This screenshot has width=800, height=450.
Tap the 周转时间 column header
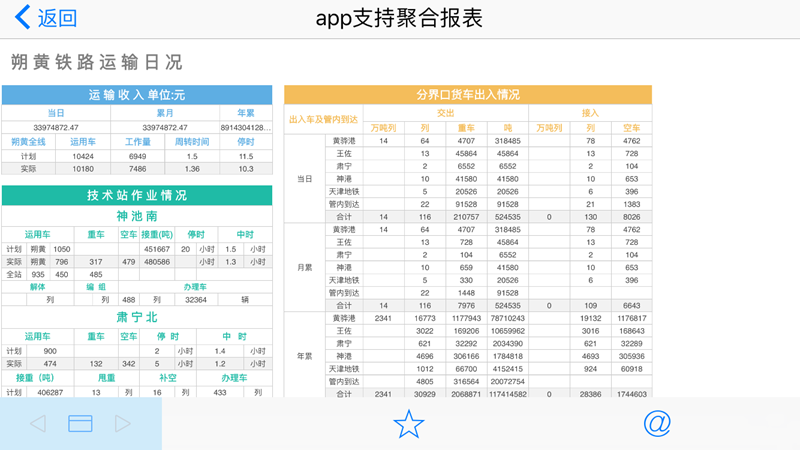coord(192,142)
